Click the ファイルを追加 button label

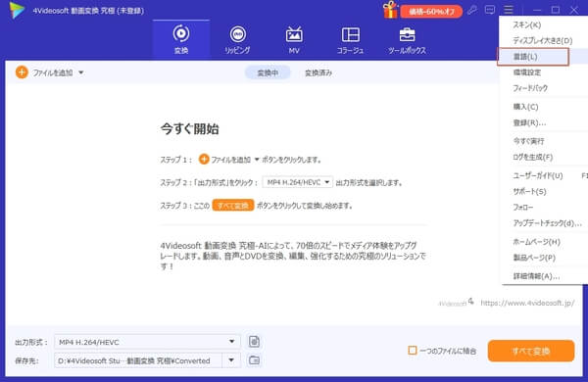(x=53, y=72)
